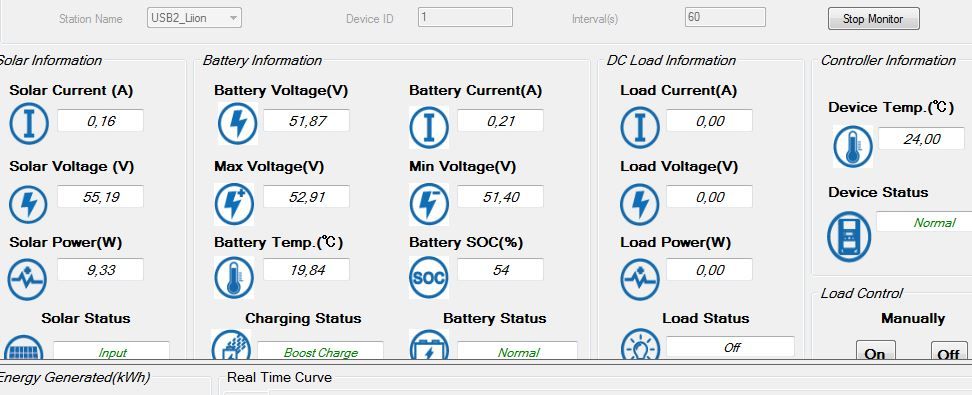
Task: Click the Charging Status icon
Action: tap(231, 345)
